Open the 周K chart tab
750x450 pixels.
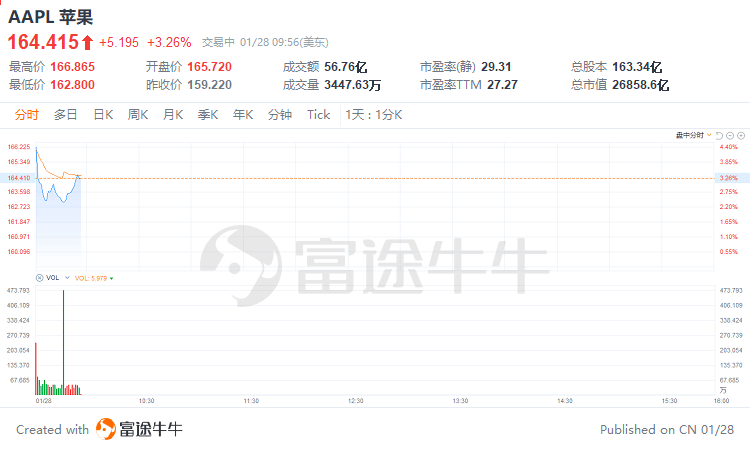click(138, 115)
